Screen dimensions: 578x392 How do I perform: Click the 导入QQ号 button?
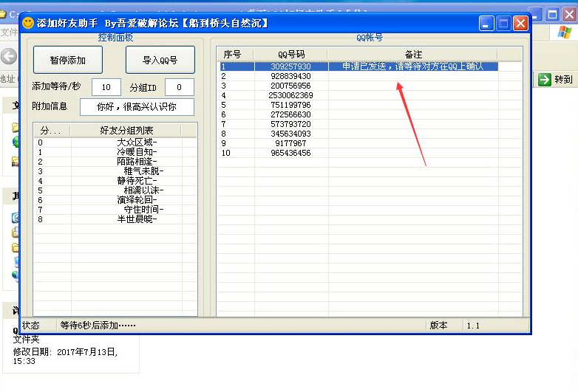tap(160, 60)
